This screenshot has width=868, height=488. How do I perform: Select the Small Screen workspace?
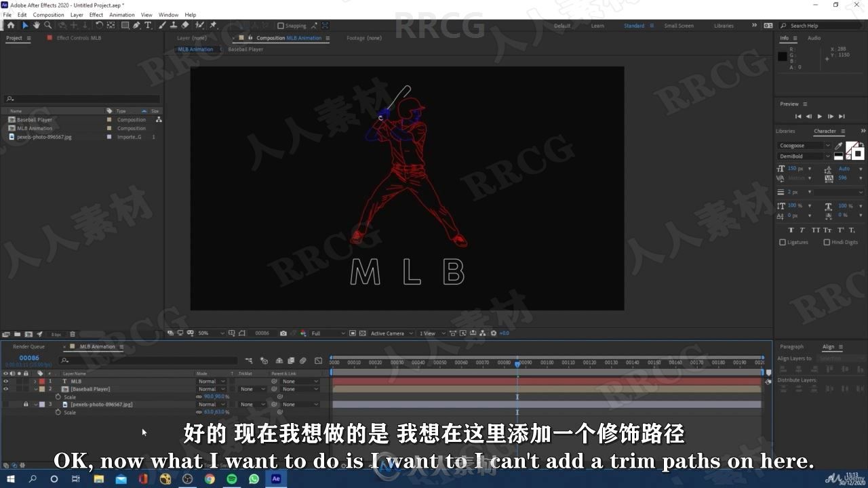(679, 26)
